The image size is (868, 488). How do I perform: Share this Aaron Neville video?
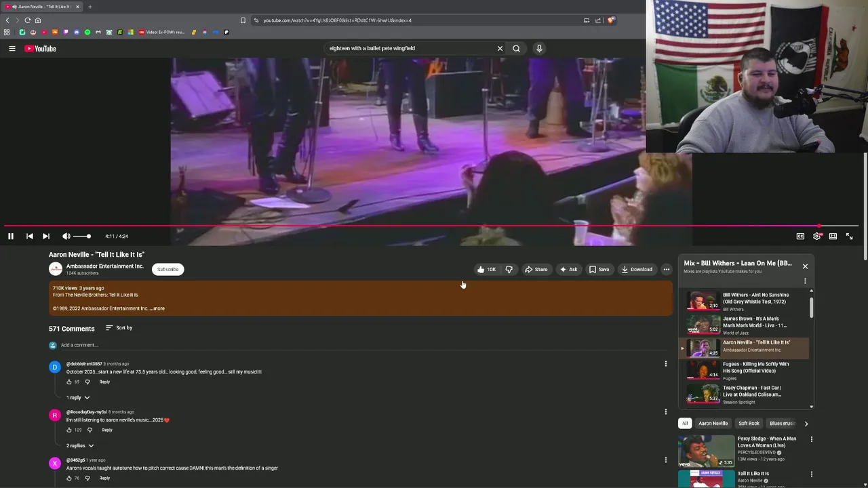[536, 269]
